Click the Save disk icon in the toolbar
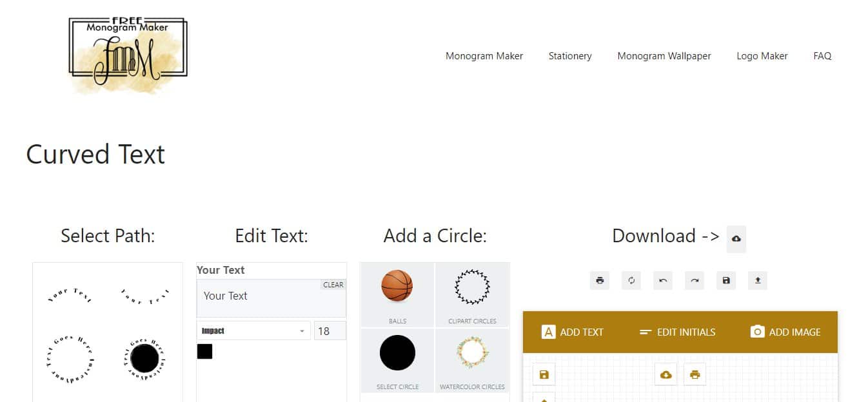The image size is (868, 402). [x=725, y=280]
